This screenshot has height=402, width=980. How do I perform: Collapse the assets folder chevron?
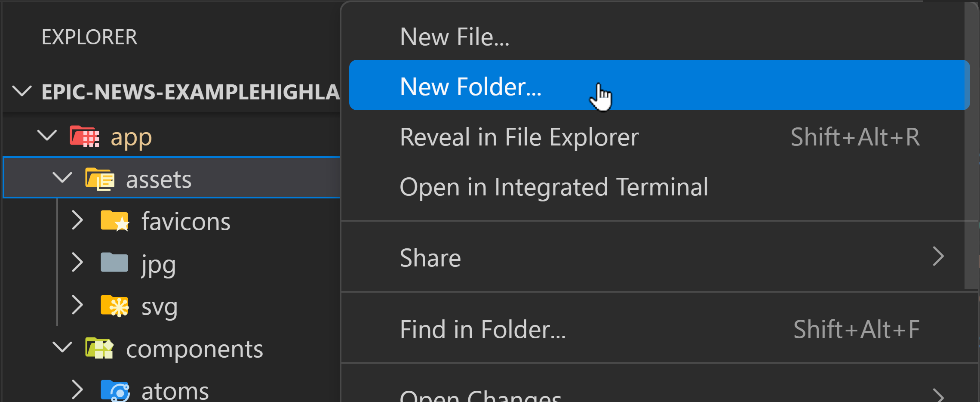click(62, 178)
